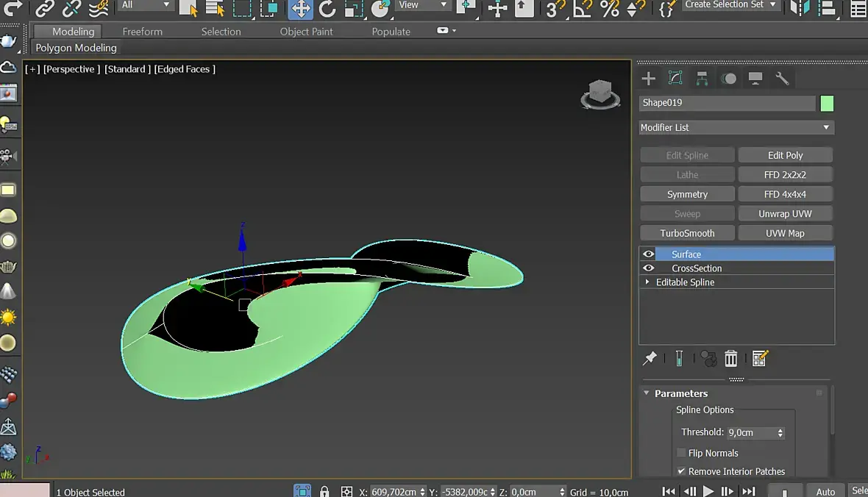The width and height of the screenshot is (868, 497).
Task: Remove modifier with the trash icon
Action: click(x=730, y=358)
